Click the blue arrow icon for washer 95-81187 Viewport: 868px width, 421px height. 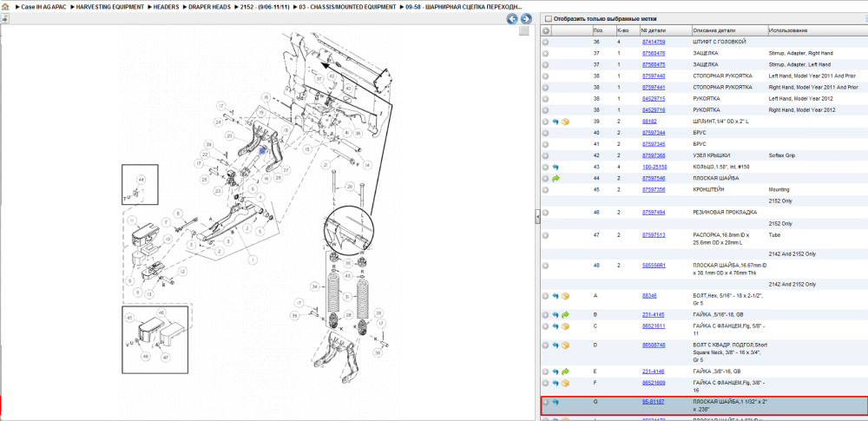[x=556, y=402]
